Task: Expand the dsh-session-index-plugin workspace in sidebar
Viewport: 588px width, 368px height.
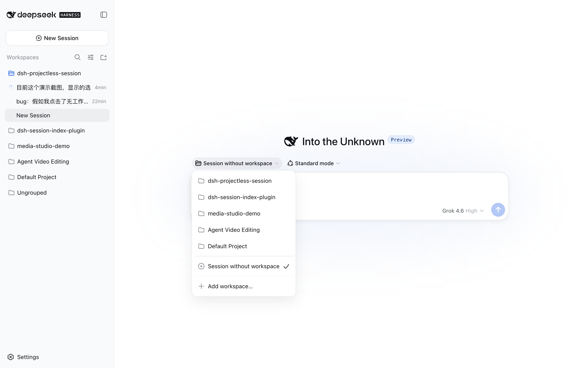Action: [57, 130]
